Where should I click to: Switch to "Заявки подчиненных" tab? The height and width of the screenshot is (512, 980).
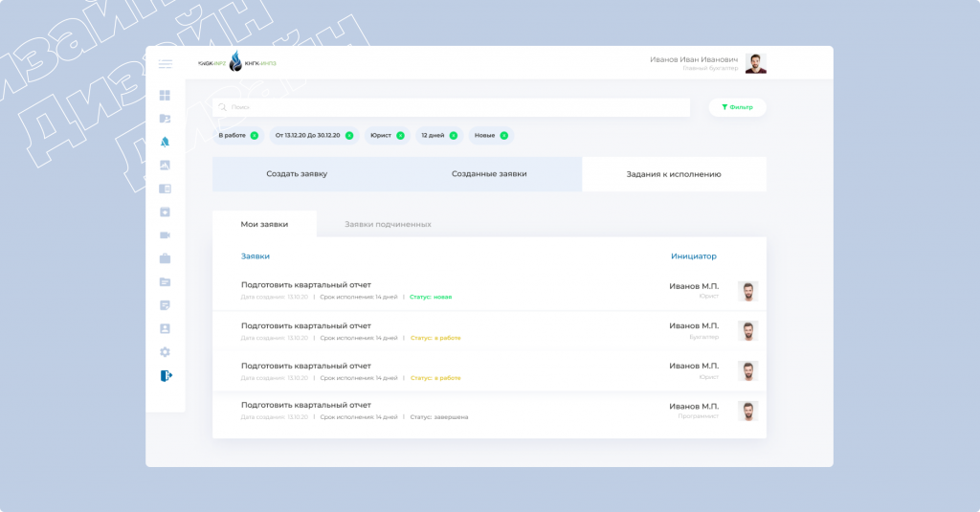pyautogui.click(x=388, y=224)
